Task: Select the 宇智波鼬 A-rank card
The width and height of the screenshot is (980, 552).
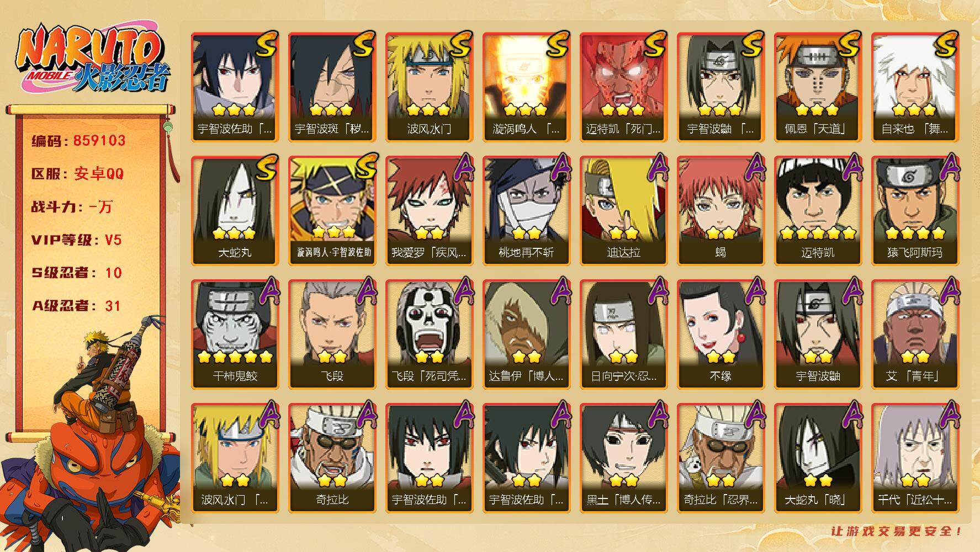Action: tap(818, 334)
